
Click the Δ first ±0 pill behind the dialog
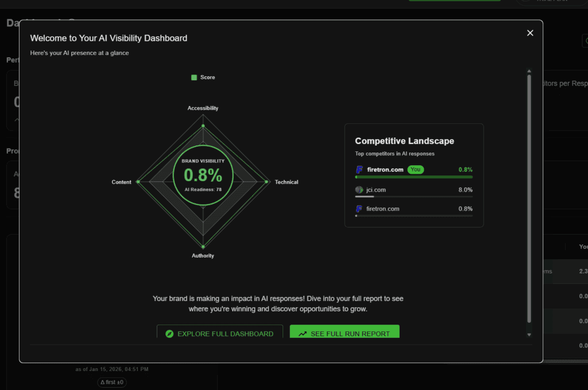(x=112, y=382)
